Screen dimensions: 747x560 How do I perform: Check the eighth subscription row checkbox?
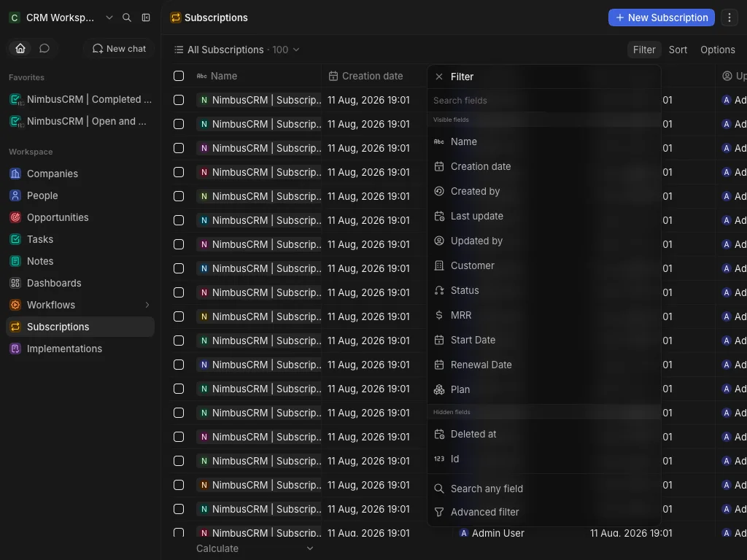[x=179, y=268]
